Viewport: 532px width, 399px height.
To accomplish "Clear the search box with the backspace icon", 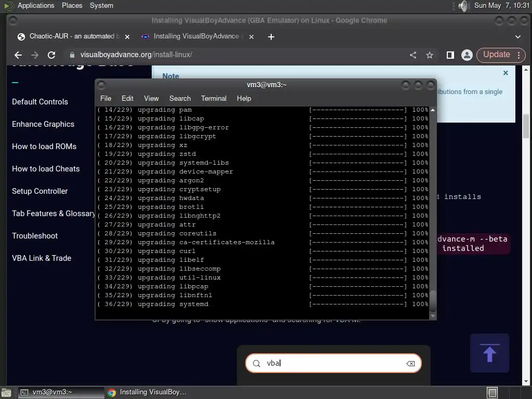I will pos(410,364).
